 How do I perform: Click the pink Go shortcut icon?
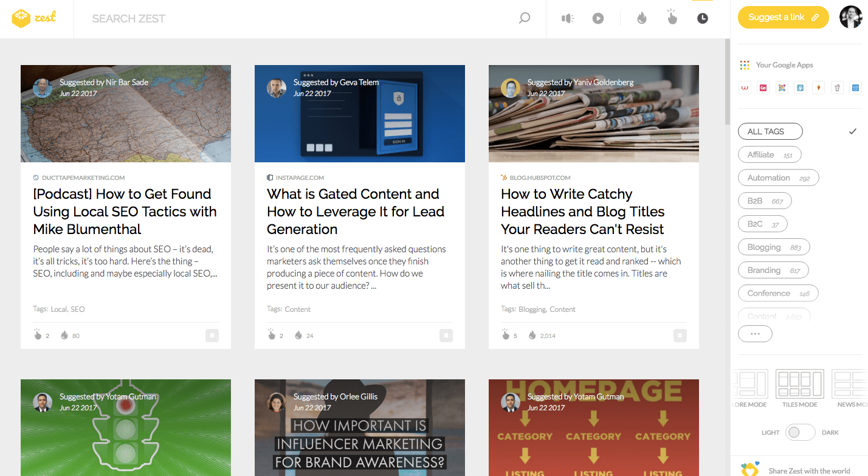(x=763, y=88)
